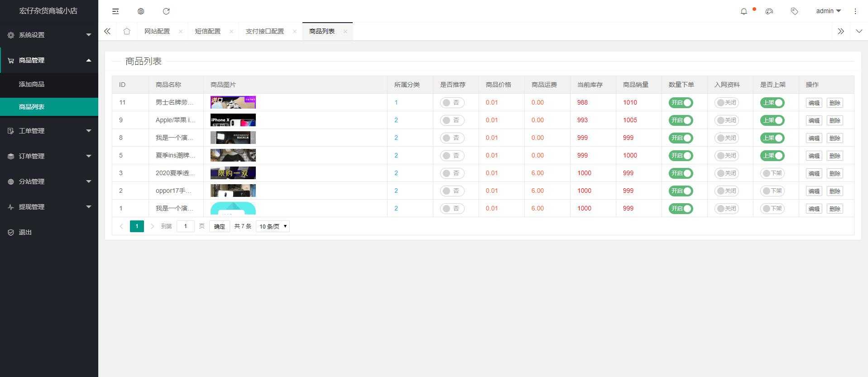Open the notification bell icon
Image resolution: width=868 pixels, height=377 pixels.
click(x=743, y=11)
